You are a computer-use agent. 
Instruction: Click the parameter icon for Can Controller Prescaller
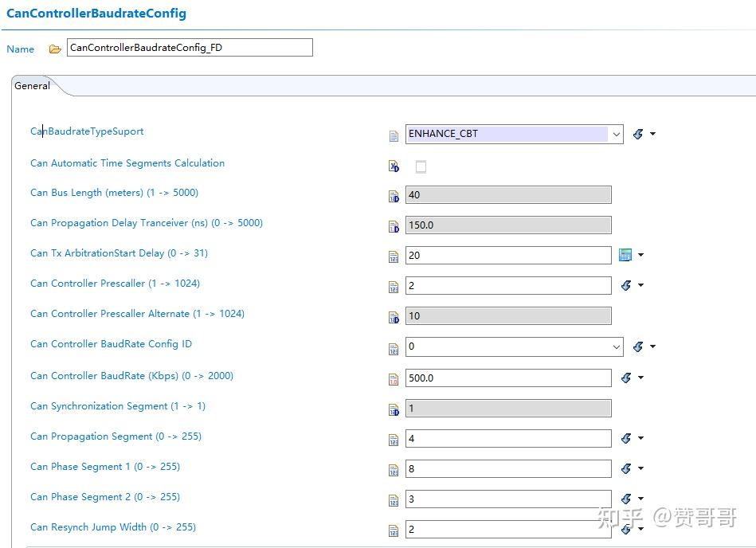tap(394, 288)
